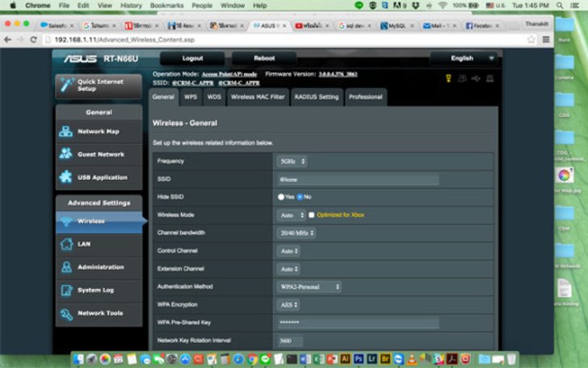This screenshot has width=588, height=368.
Task: Open the English language dropdown
Action: [x=464, y=58]
